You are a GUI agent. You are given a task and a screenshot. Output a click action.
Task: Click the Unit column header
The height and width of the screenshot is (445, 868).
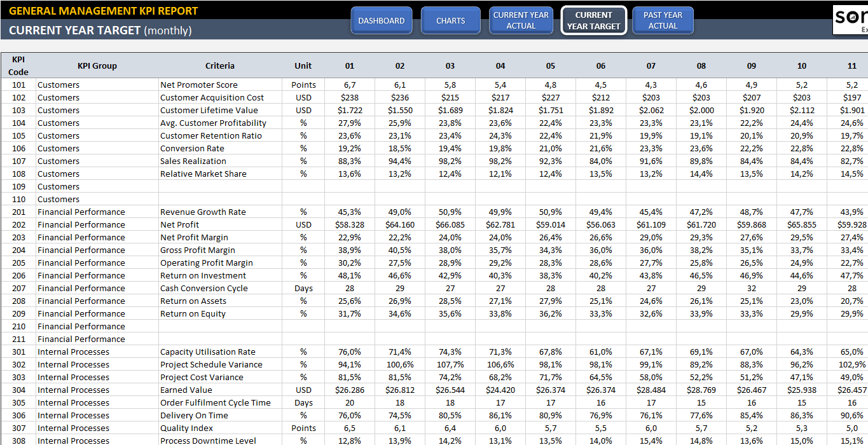click(303, 65)
